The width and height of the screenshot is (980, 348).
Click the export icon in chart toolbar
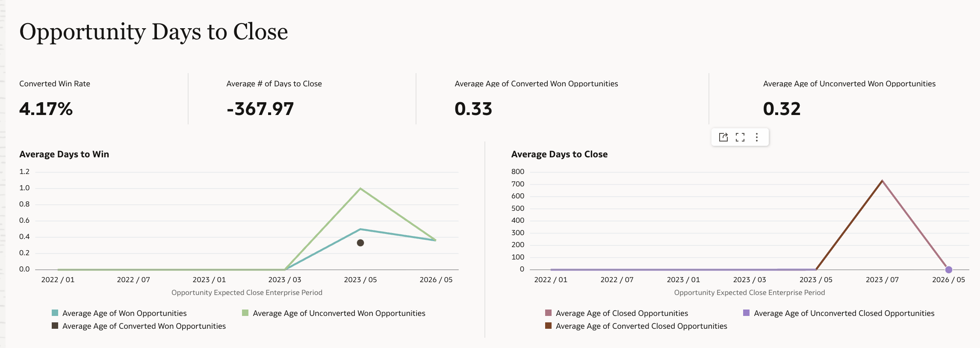click(x=723, y=137)
